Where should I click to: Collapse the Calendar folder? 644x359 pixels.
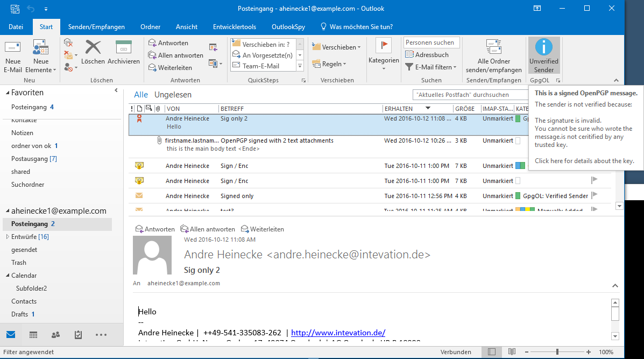8,275
